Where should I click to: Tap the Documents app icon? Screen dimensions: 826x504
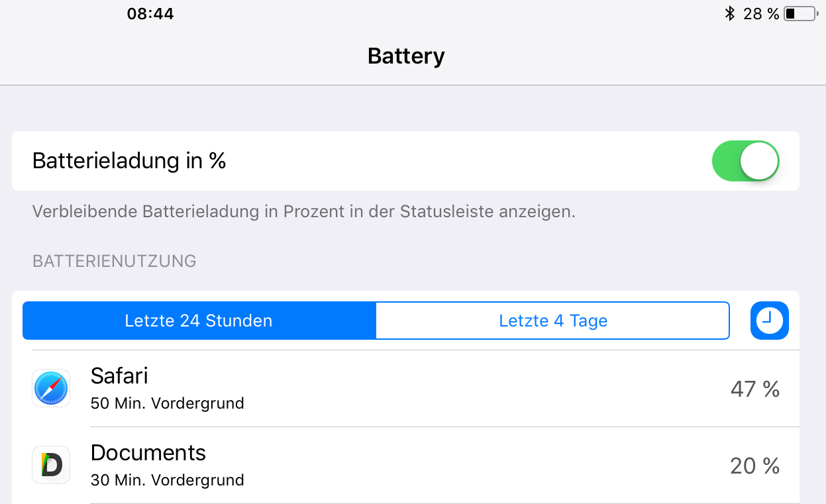pos(51,466)
